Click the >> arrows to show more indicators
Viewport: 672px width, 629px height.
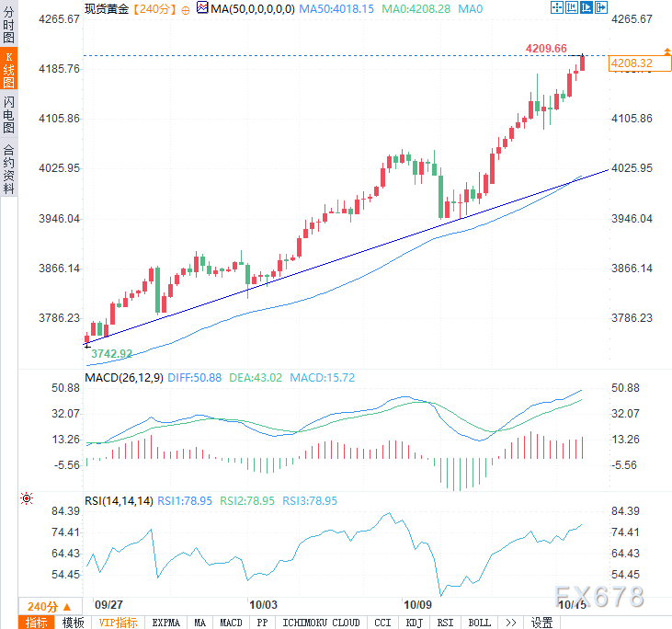pyautogui.click(x=511, y=623)
